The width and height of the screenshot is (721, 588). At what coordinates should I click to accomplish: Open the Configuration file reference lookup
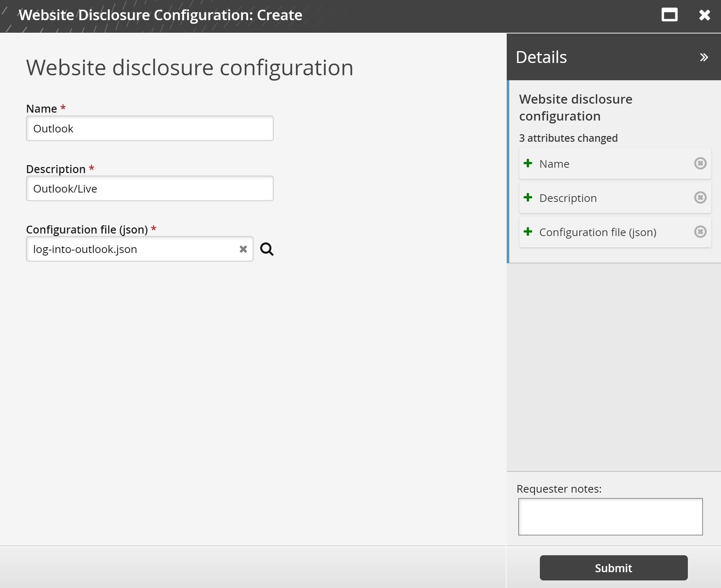(267, 249)
